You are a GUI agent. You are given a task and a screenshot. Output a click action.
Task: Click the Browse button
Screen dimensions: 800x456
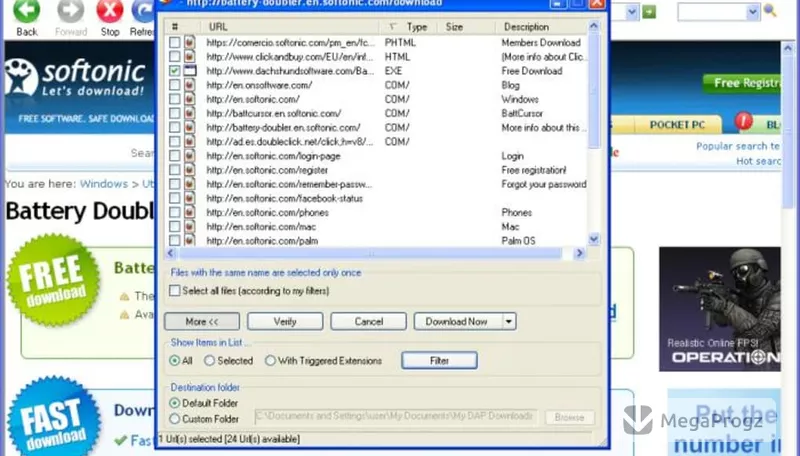click(x=569, y=417)
